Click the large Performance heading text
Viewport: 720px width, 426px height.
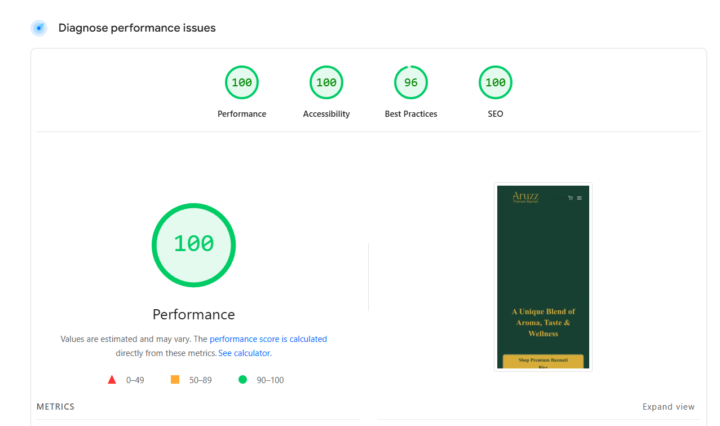point(193,314)
